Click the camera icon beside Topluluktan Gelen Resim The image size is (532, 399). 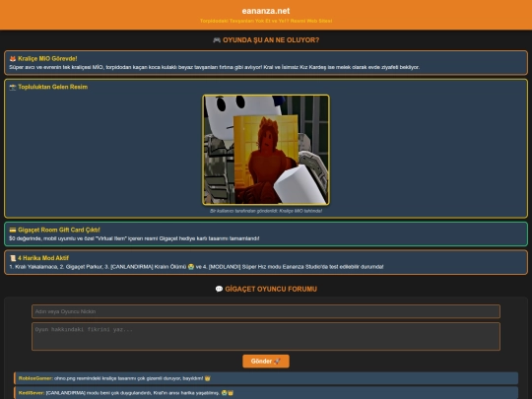(13, 88)
